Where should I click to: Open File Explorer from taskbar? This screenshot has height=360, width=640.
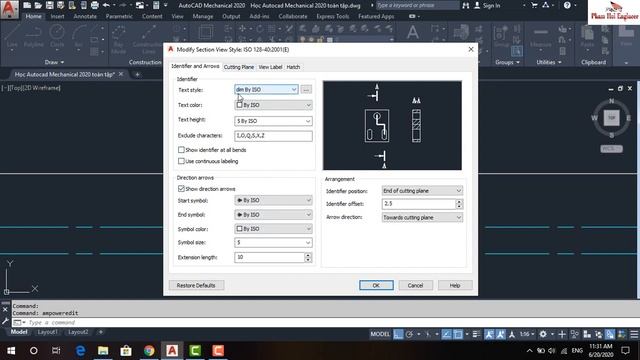point(103,351)
